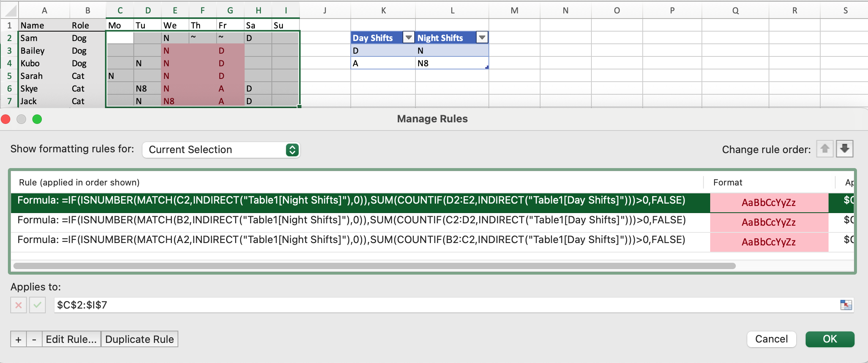Viewport: 868px width, 363px height.
Task: Click the D cell in Sam's Saturday column
Action: [x=258, y=38]
